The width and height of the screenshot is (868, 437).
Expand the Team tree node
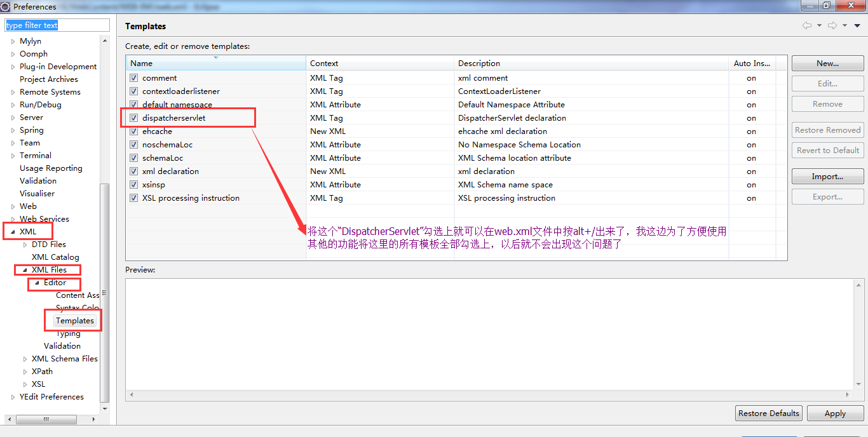point(13,143)
